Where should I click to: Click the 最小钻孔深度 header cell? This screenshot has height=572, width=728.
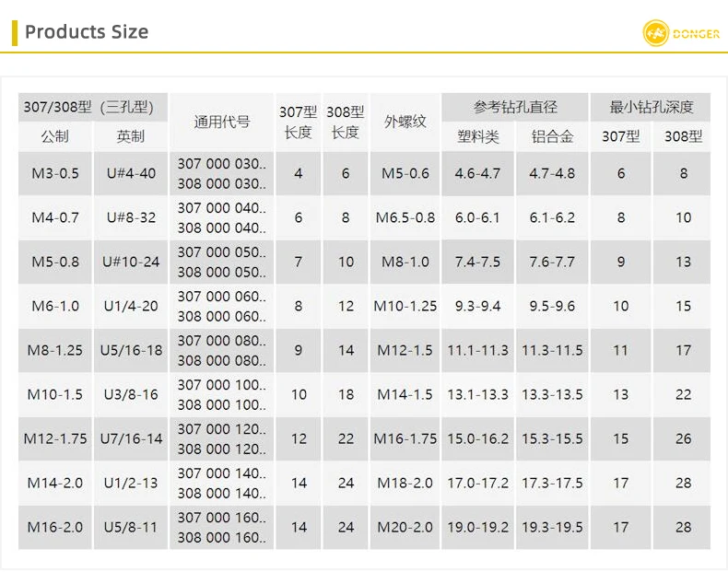(651, 107)
